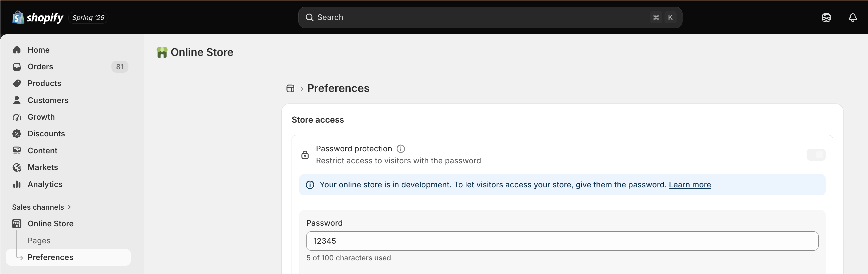This screenshot has height=274, width=868.
Task: Click the Store access heading
Action: coord(318,120)
